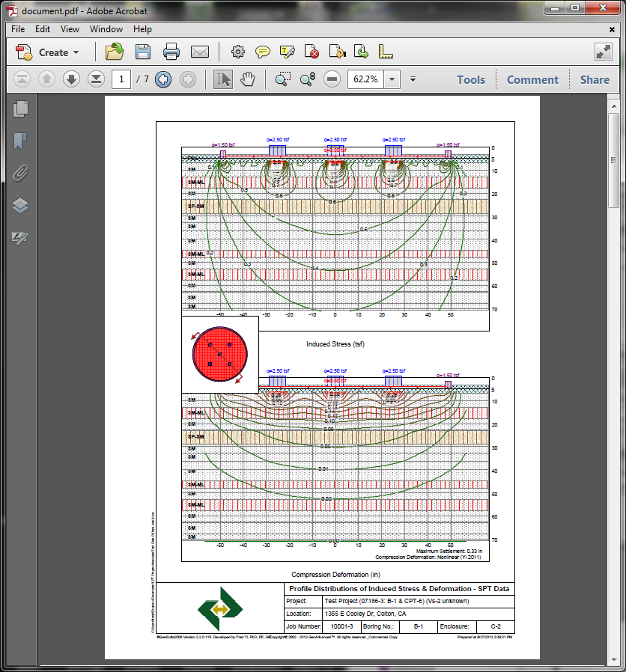Open the File menu
The height and width of the screenshot is (672, 626).
(x=18, y=29)
